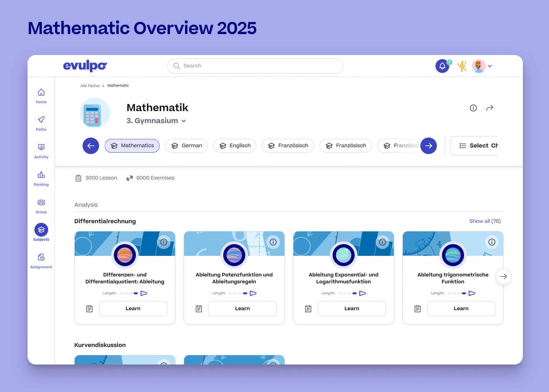Screen dimensions: 549x392
Task: Click Learn on Differenzen- und Differentialquotient card
Action: [x=133, y=308]
